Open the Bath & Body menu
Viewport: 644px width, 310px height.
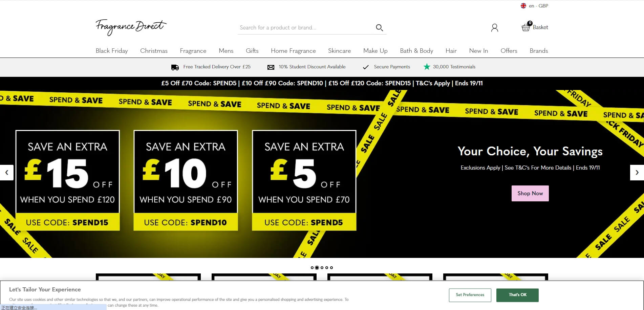(416, 51)
